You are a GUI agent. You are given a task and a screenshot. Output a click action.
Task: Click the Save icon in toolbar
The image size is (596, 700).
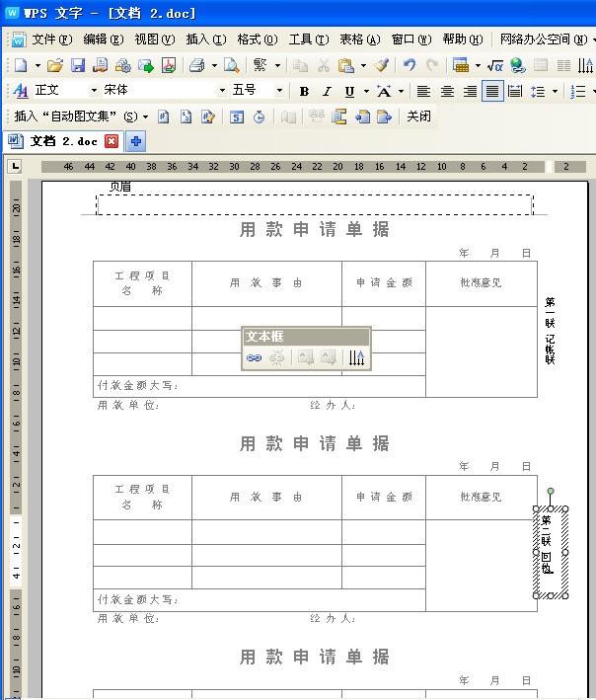tap(77, 65)
